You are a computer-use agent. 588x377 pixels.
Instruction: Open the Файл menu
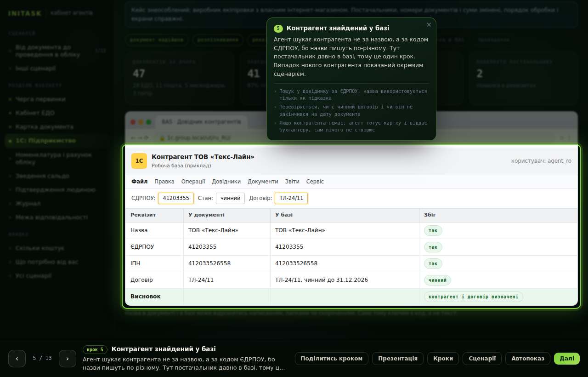(x=139, y=182)
